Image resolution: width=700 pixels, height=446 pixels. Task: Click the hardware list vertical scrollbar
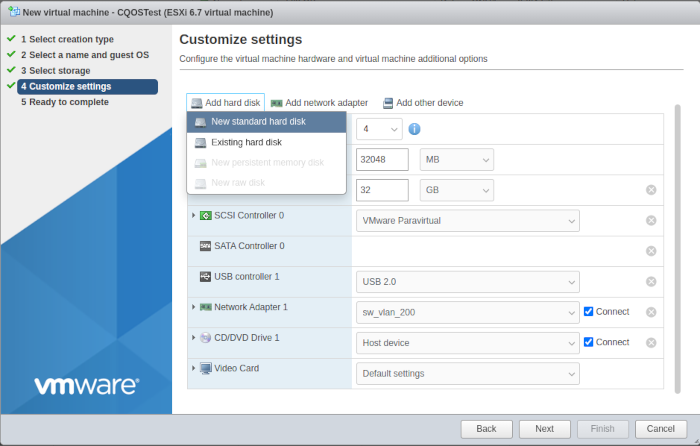677,249
